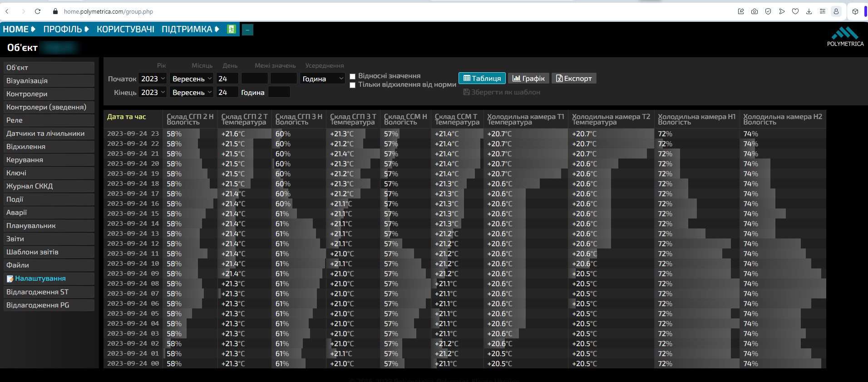Open the КОРИСТУВАЧІ menu item
This screenshot has height=382, width=868.
pyautogui.click(x=125, y=29)
